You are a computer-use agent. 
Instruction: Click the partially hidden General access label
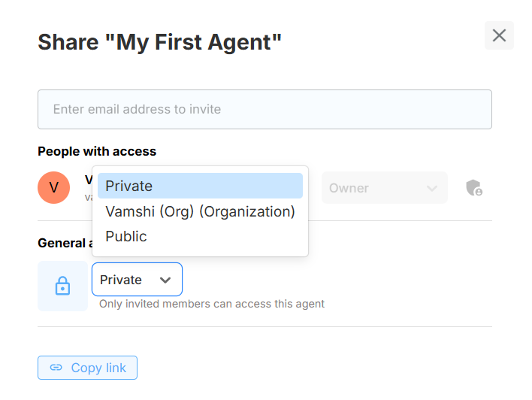[63, 243]
